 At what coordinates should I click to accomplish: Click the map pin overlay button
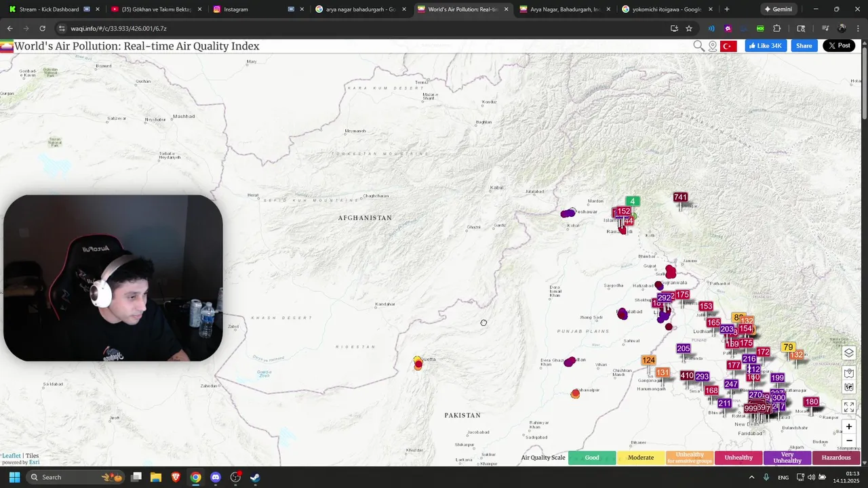[849, 373]
